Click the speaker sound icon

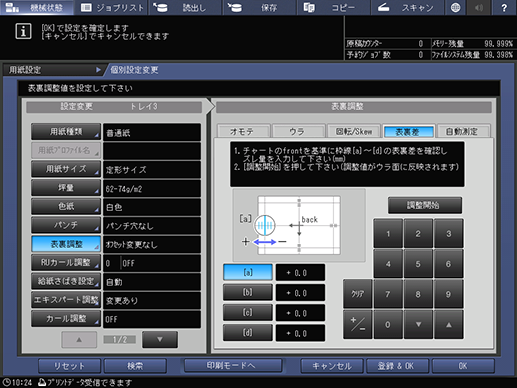(x=479, y=7)
